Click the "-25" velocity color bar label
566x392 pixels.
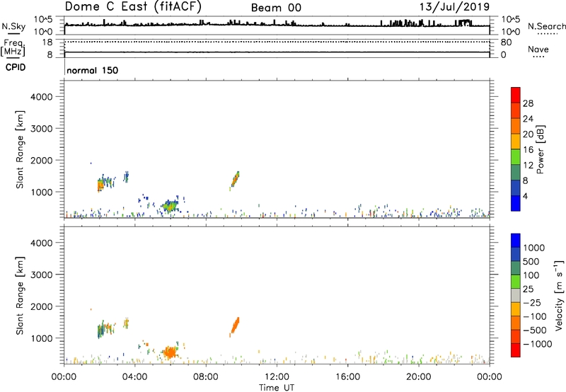532,303
